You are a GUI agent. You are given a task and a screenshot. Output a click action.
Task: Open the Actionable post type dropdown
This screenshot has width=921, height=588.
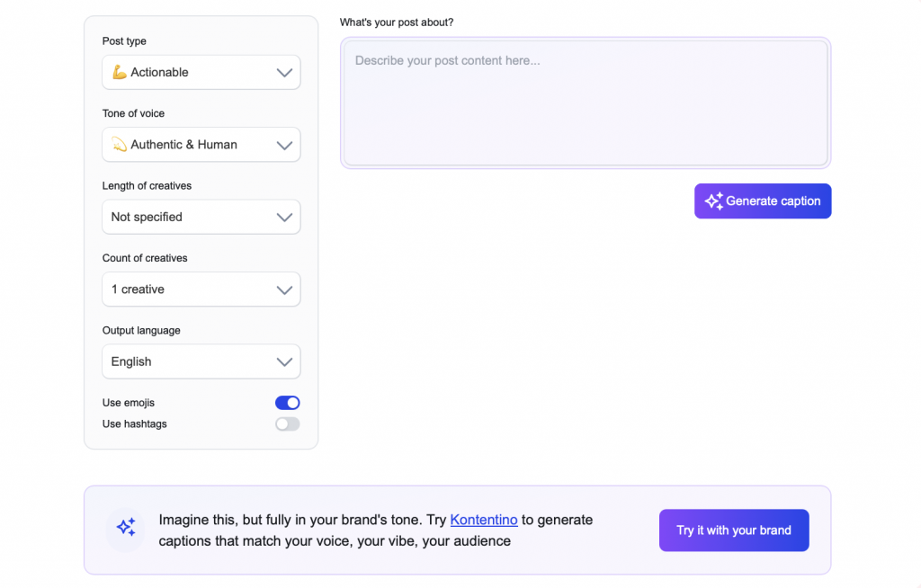click(201, 72)
